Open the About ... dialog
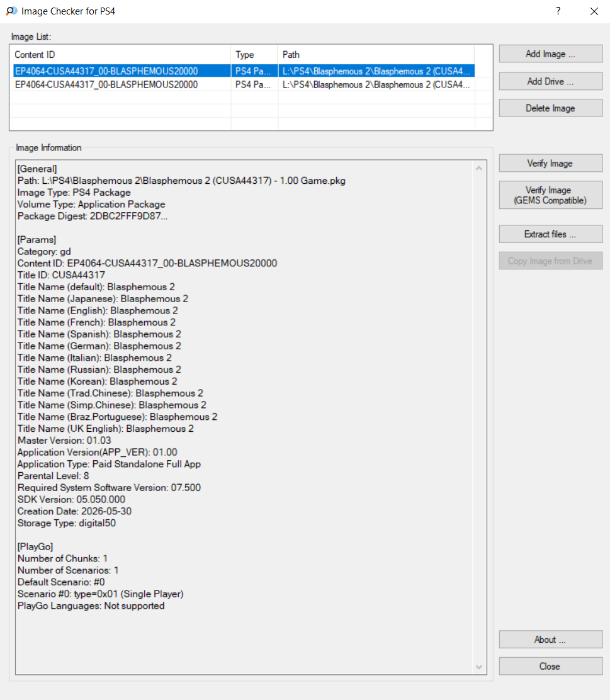This screenshot has width=610, height=700. (x=550, y=640)
